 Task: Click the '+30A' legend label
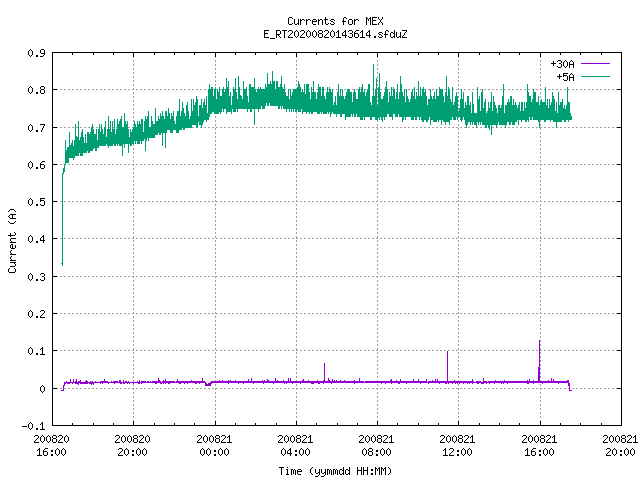(x=562, y=64)
